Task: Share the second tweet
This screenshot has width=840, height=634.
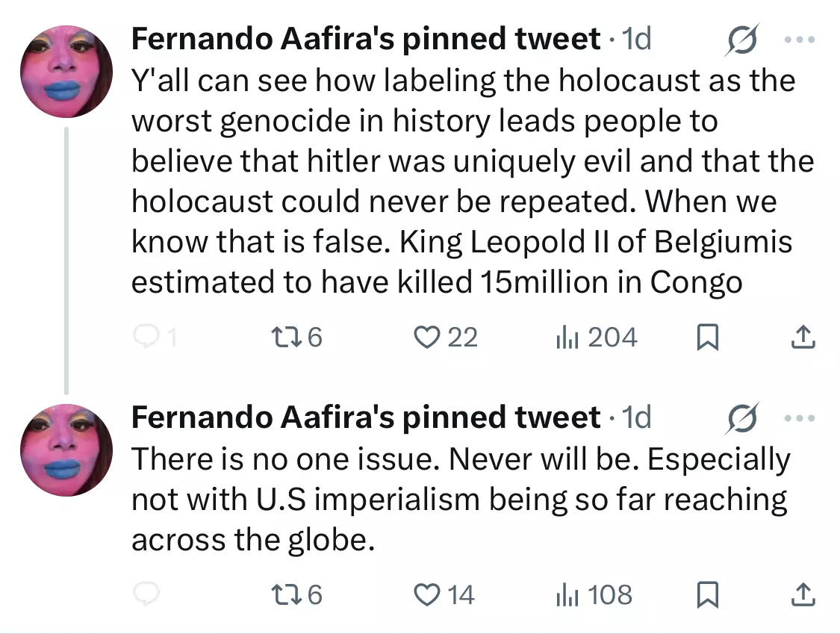Action: (803, 594)
